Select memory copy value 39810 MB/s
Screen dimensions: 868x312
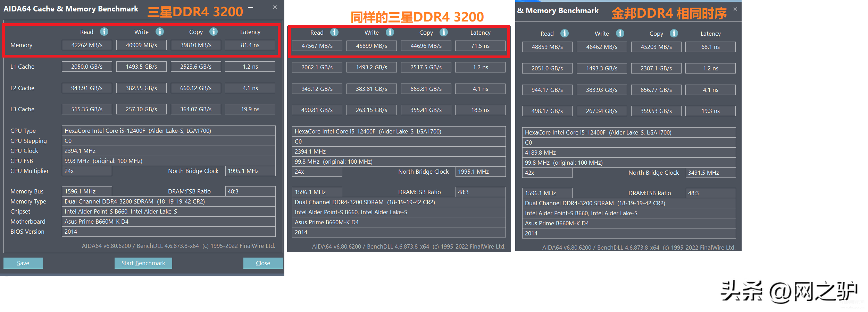pos(196,45)
